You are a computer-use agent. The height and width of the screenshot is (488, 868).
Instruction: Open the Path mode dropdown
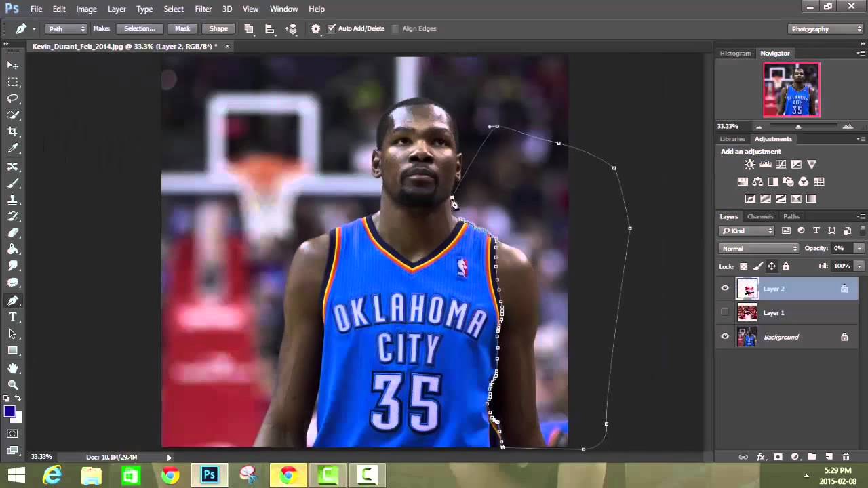pyautogui.click(x=66, y=28)
